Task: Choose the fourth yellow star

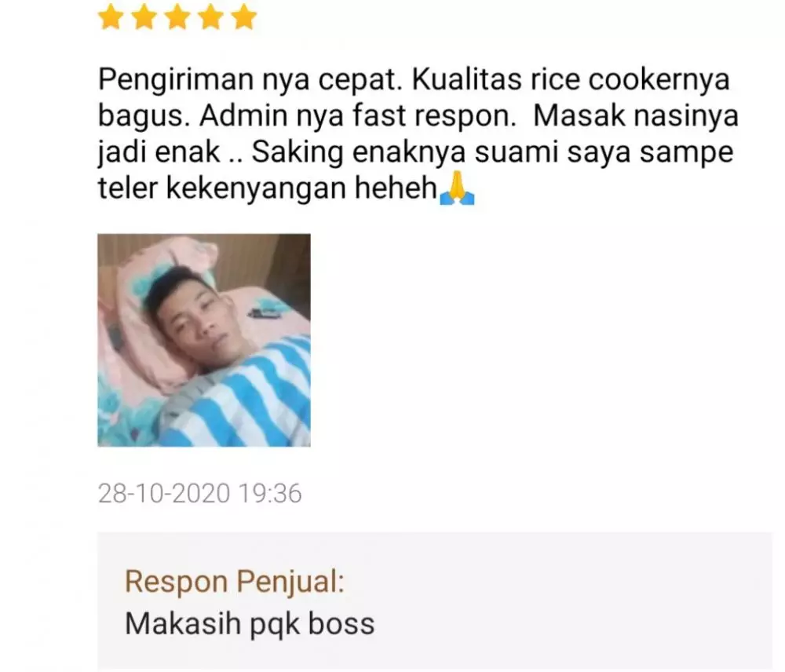Action: [x=210, y=17]
